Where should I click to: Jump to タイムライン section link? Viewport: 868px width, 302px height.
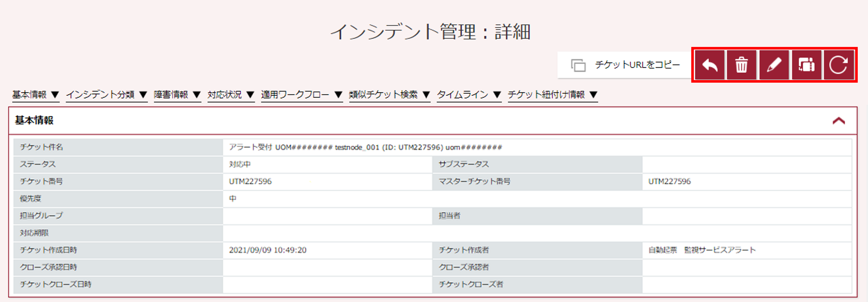[469, 95]
